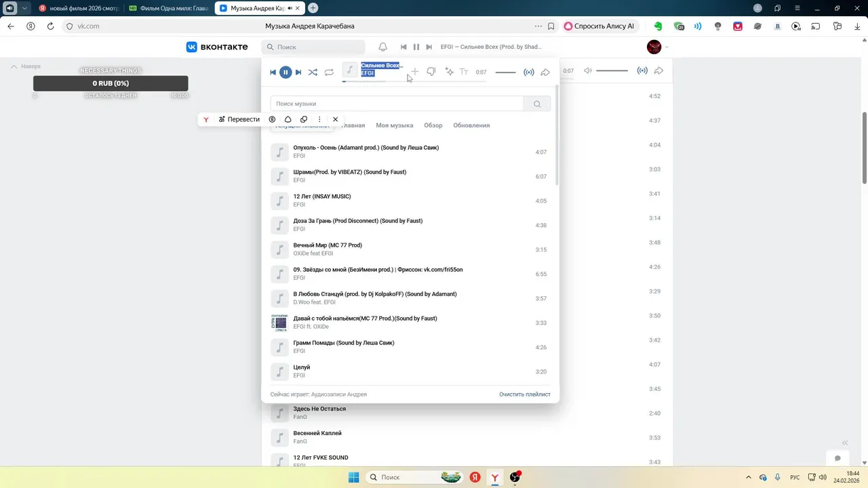Open similar tracks sparkle icon
868x488 pixels.
[449, 72]
